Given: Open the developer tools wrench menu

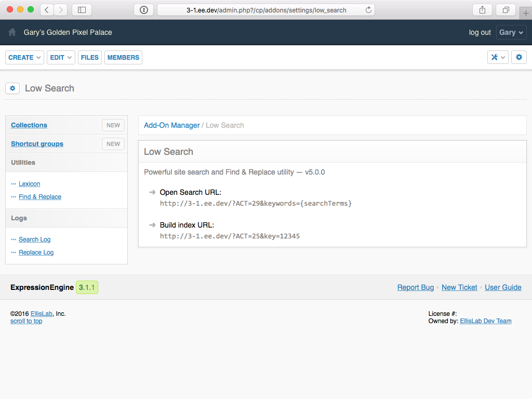Looking at the screenshot, I should click(498, 57).
